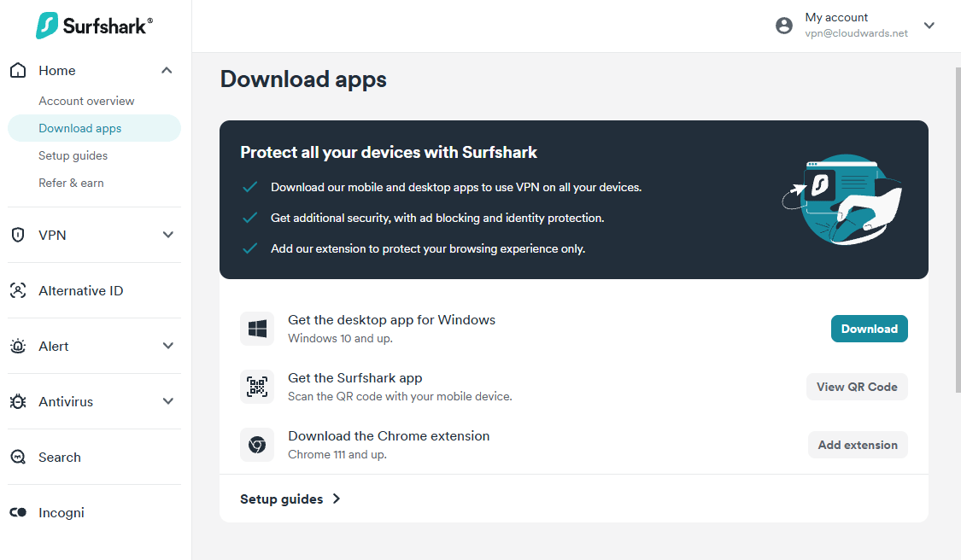The image size is (961, 560).
Task: Open Refer & earn page
Action: point(71,184)
